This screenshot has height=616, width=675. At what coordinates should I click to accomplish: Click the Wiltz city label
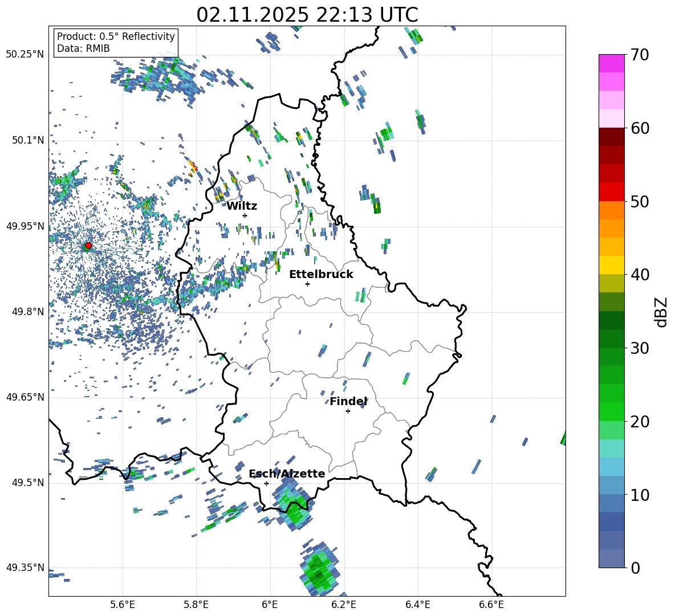click(242, 206)
